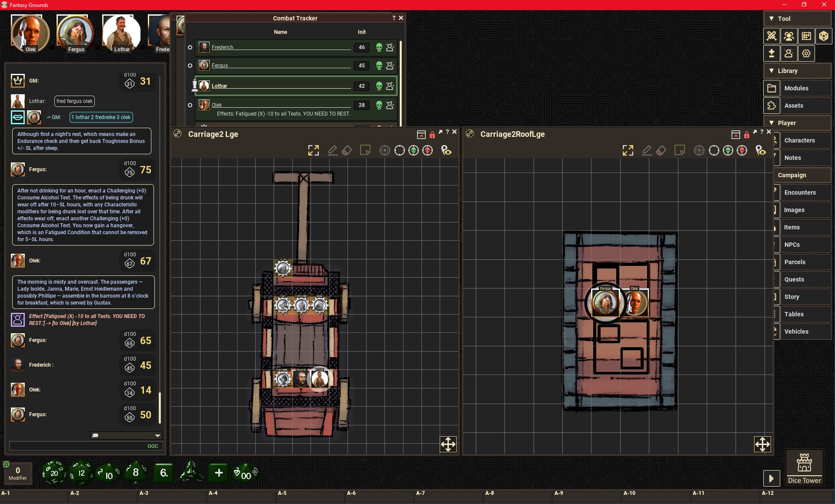
Task: Click the plus custom dice button
Action: tap(219, 473)
